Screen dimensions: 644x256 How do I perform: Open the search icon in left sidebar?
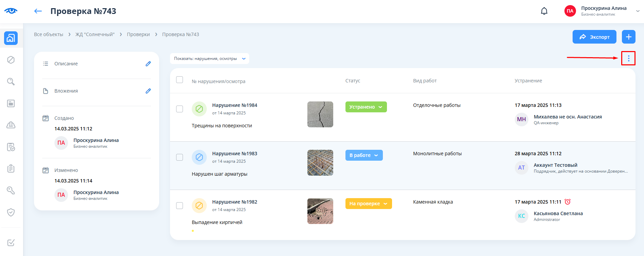coord(11,82)
